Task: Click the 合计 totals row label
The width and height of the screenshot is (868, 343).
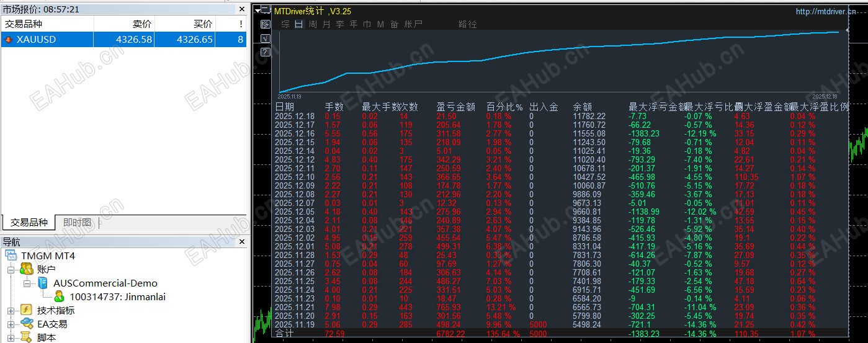Action: [x=285, y=334]
